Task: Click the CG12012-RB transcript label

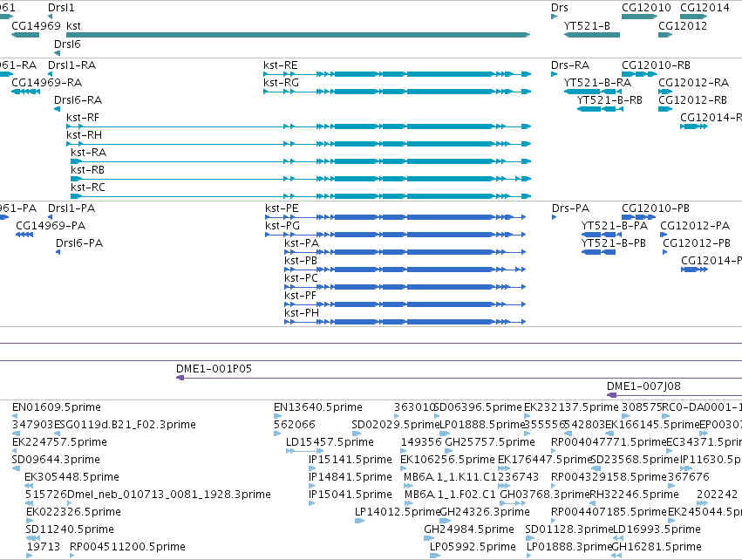Action: pyautogui.click(x=692, y=100)
